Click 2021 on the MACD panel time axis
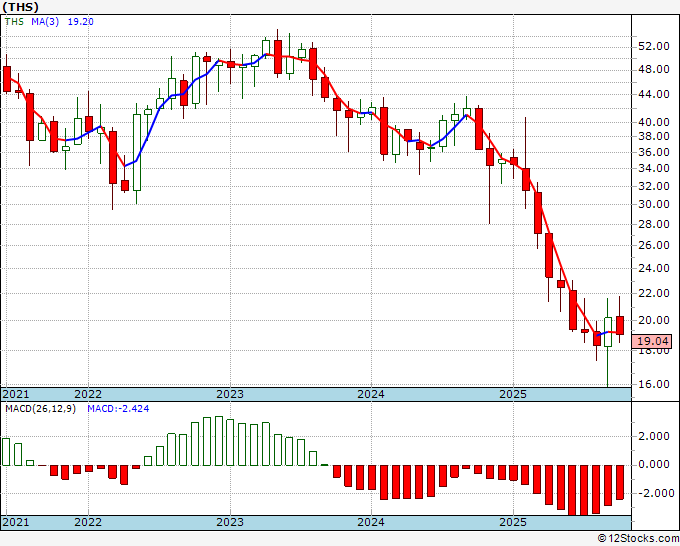Screen dimensions: 680x546 click(x=16, y=522)
